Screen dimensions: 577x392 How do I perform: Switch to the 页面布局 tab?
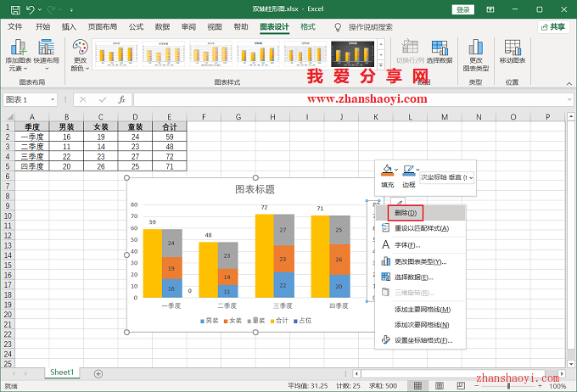[103, 27]
